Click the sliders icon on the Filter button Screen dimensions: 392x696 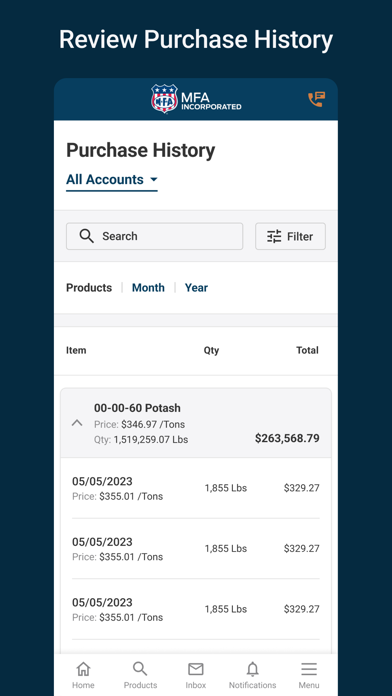click(x=274, y=236)
